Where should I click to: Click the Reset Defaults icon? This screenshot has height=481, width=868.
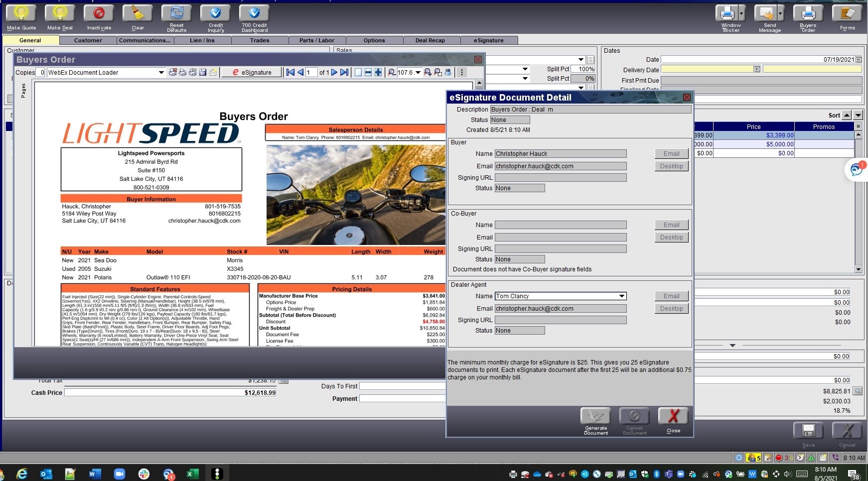(x=177, y=12)
